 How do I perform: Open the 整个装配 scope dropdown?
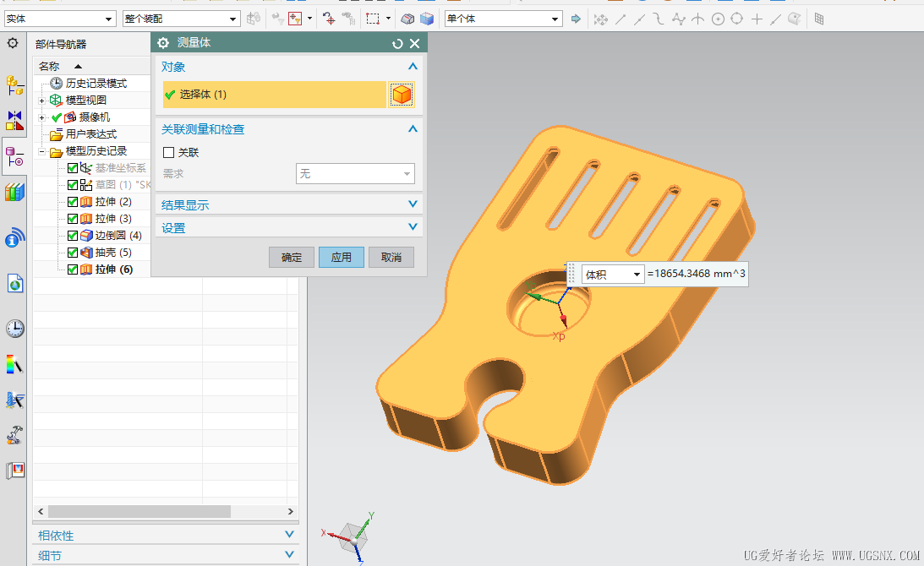[x=182, y=19]
